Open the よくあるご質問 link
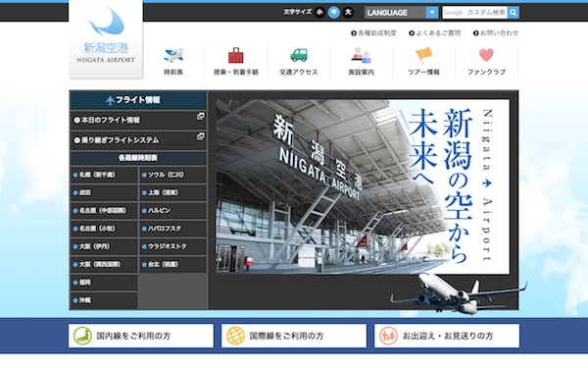The height and width of the screenshot is (368, 588). [434, 33]
